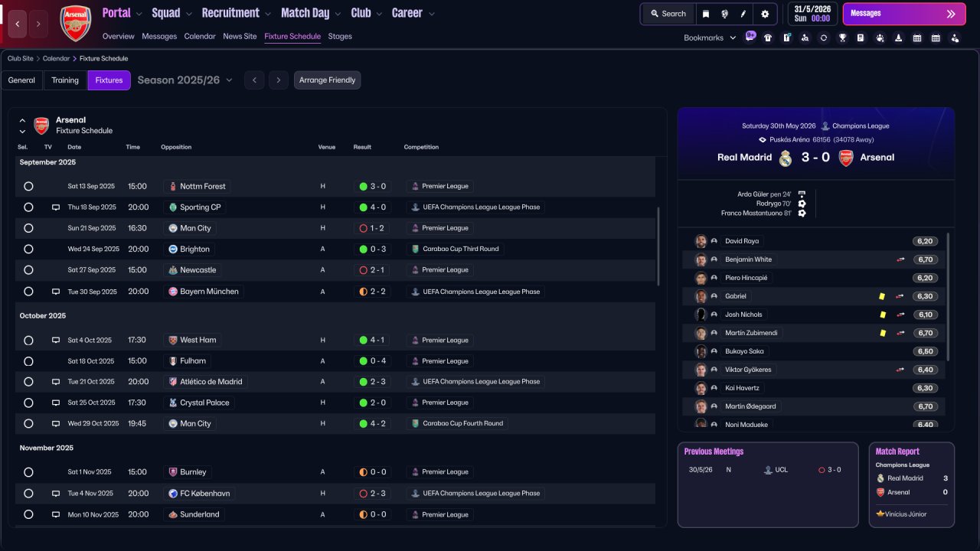Click the substitution arrow icon for Viktor Gyökeres
The width and height of the screenshot is (980, 551).
point(900,370)
